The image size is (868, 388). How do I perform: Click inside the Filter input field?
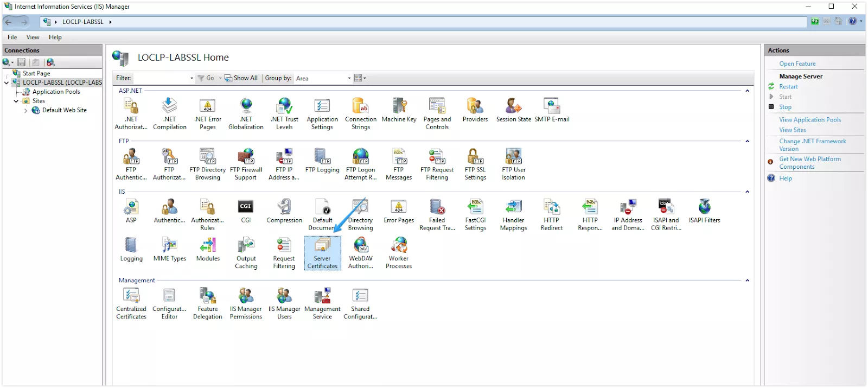[161, 78]
